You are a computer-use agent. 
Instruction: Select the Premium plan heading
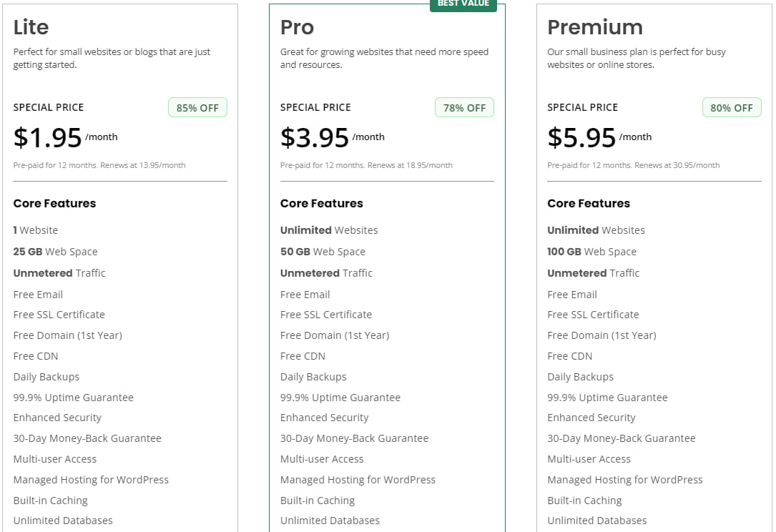pyautogui.click(x=595, y=27)
